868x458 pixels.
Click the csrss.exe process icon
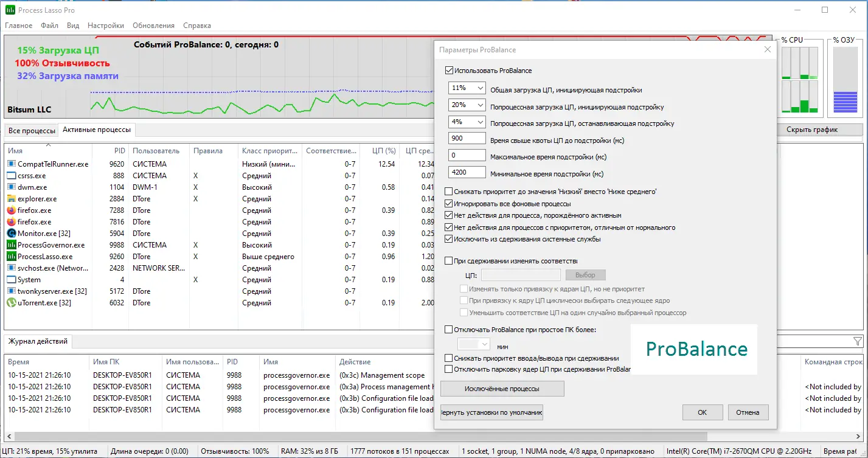tap(12, 176)
